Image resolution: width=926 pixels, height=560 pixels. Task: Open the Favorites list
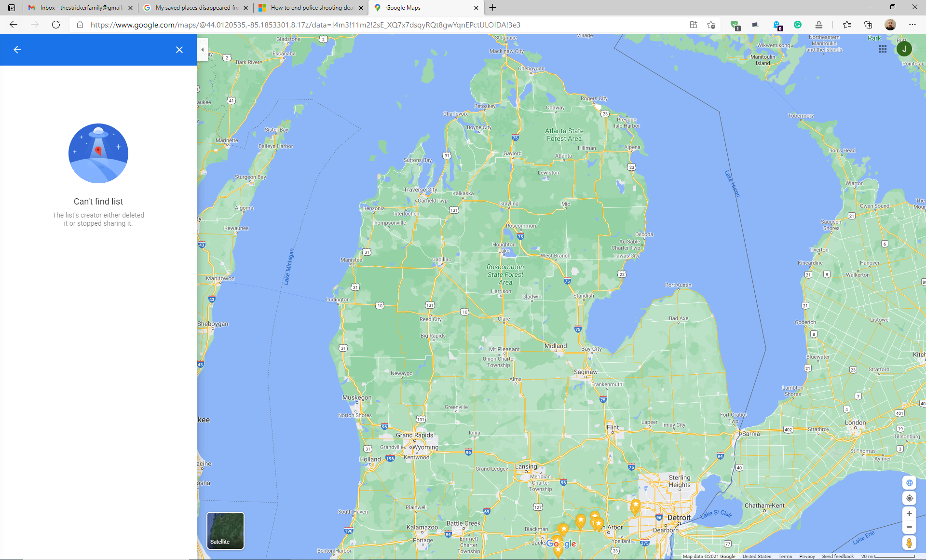[x=847, y=25]
